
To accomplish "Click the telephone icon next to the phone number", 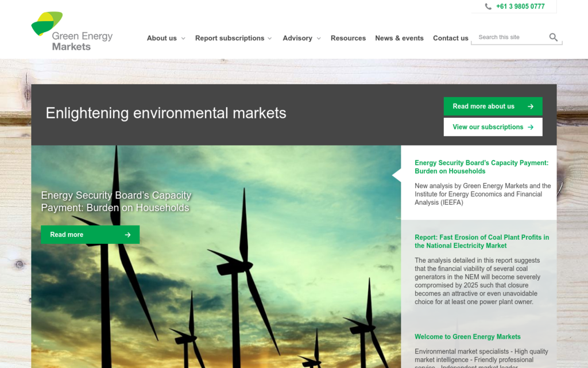I will pyautogui.click(x=489, y=6).
